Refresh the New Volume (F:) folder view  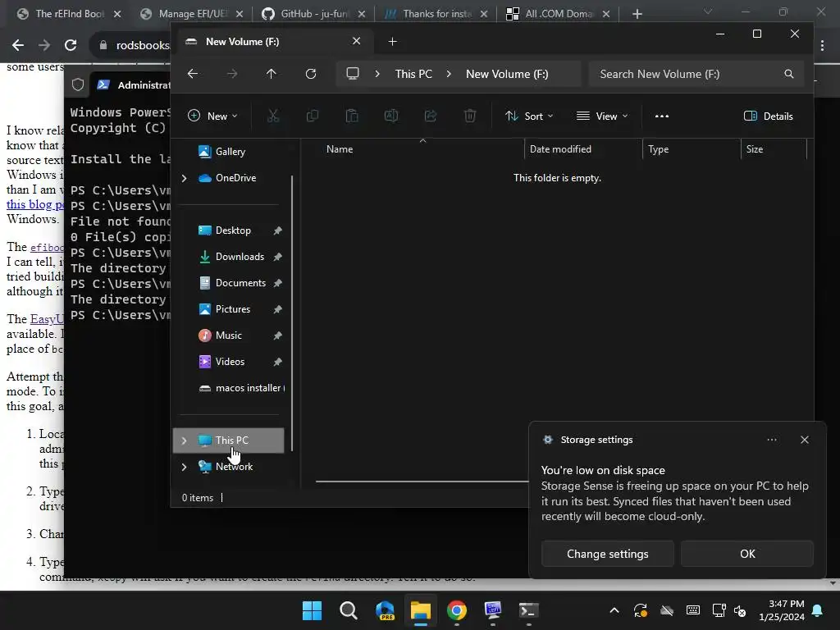pyautogui.click(x=311, y=74)
